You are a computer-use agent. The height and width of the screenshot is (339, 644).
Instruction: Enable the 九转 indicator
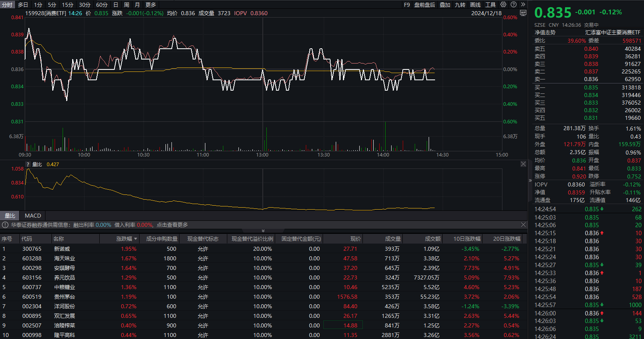point(460,5)
